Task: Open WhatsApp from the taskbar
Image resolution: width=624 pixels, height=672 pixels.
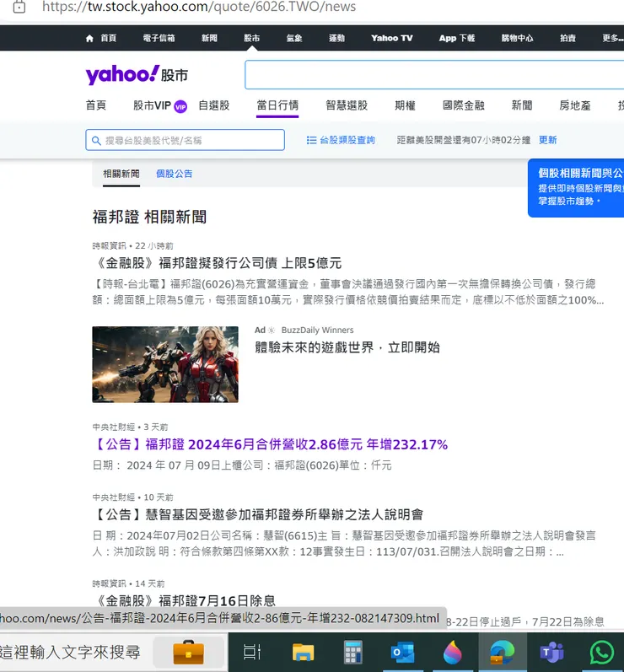Action: [x=602, y=653]
